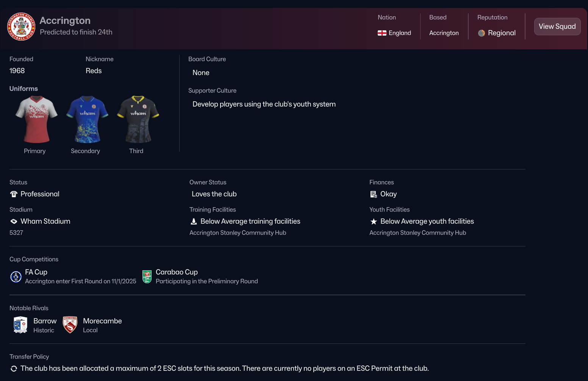Click the training facilities cone icon

(194, 221)
